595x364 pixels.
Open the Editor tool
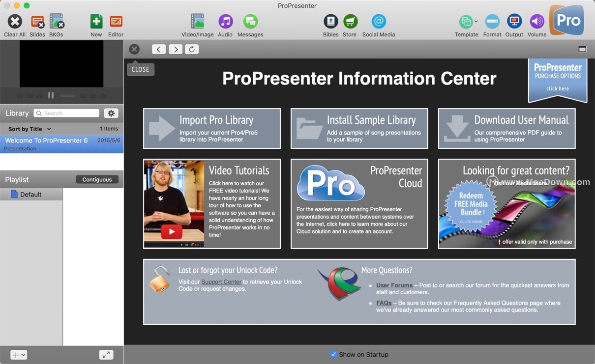pos(116,22)
